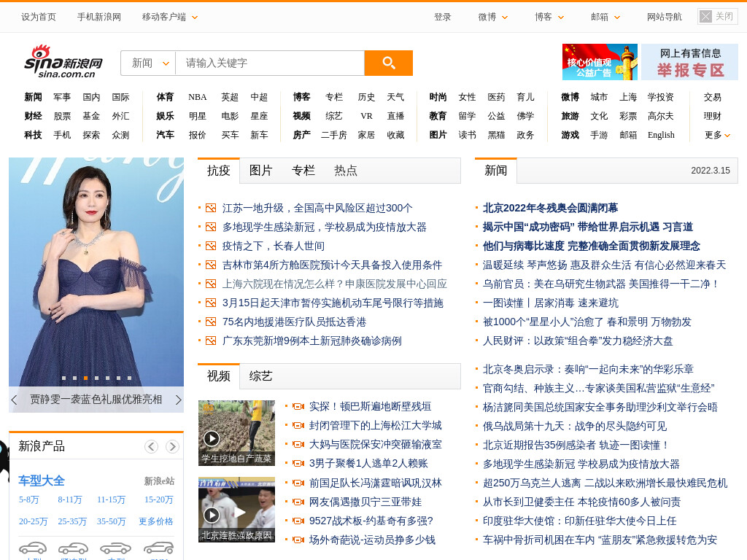Select the 20-25万 price range
Viewport: 747px width, 560px height.
[x=34, y=521]
